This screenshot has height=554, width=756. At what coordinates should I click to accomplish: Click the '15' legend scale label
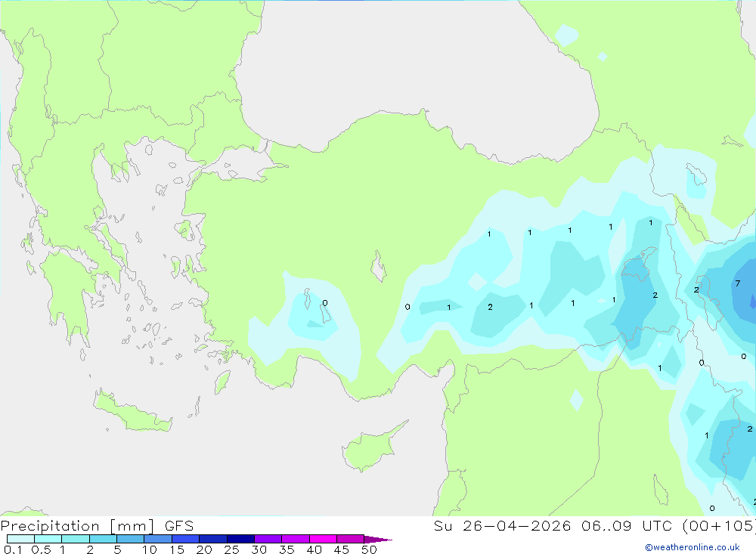[177, 549]
